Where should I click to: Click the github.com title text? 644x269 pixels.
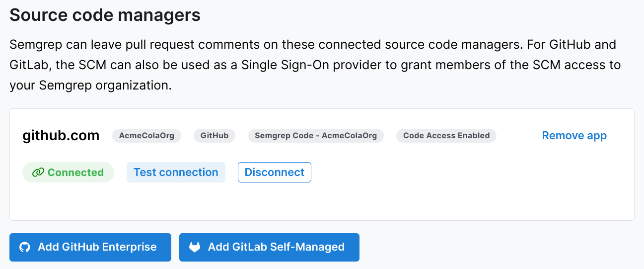click(x=61, y=136)
